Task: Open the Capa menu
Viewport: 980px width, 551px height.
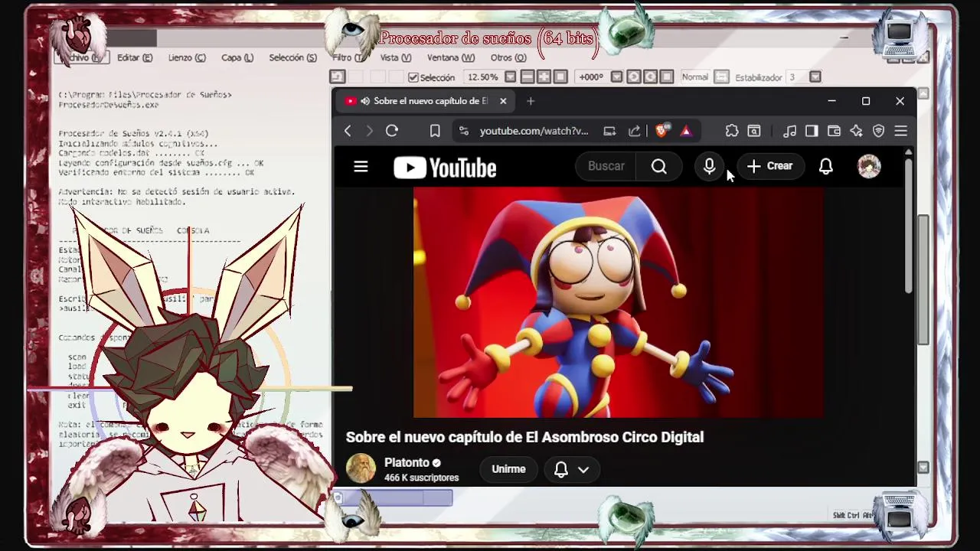Action: [237, 57]
